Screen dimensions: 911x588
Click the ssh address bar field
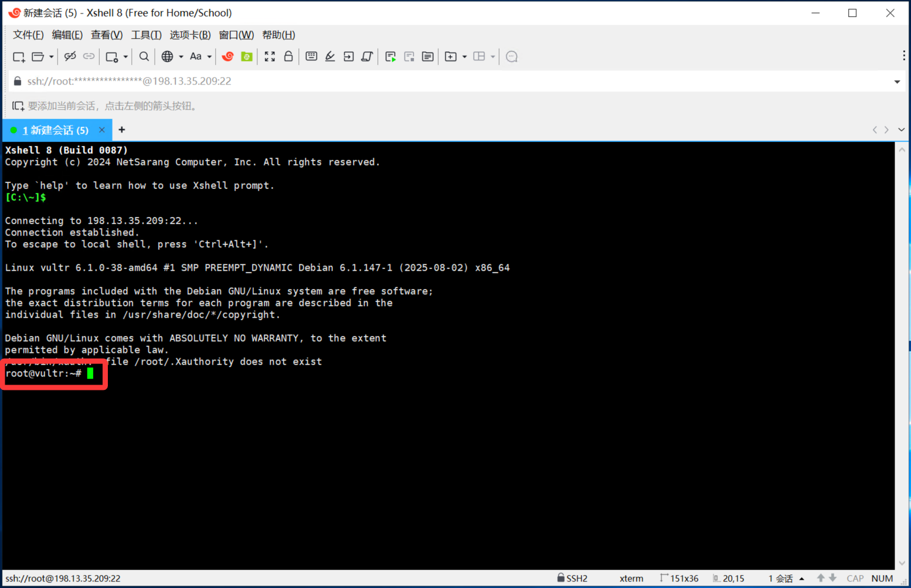point(410,81)
